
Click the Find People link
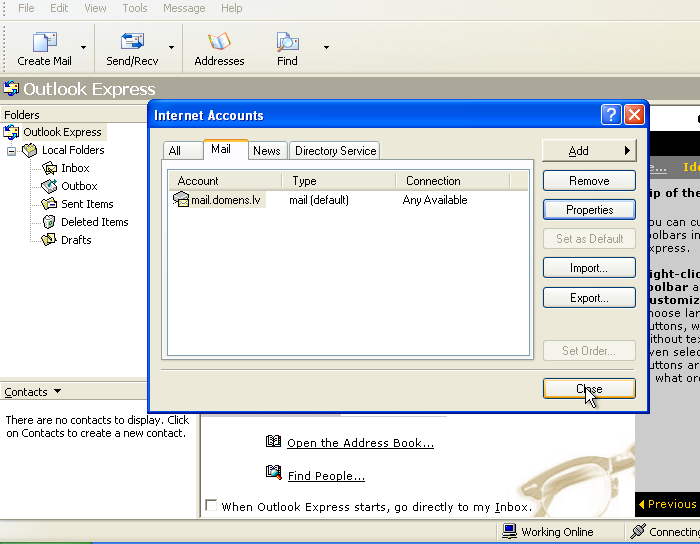point(326,476)
